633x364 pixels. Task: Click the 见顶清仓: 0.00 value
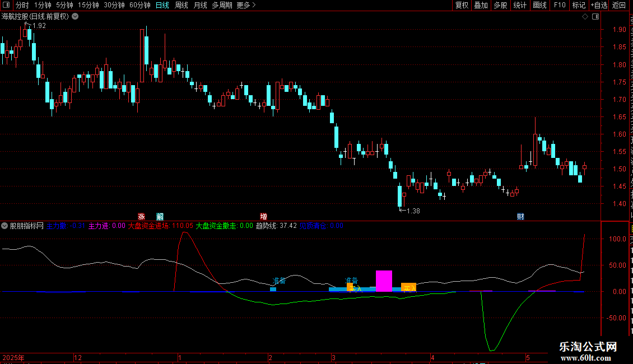322,226
